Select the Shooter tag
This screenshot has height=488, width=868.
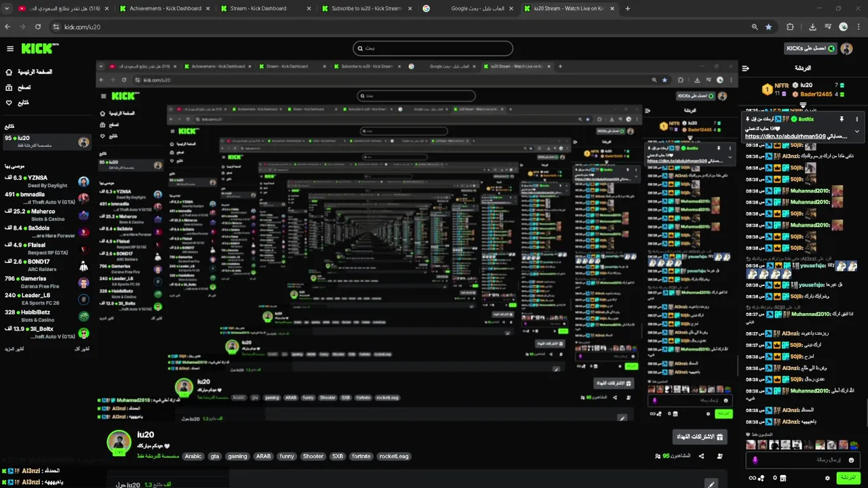click(313, 456)
